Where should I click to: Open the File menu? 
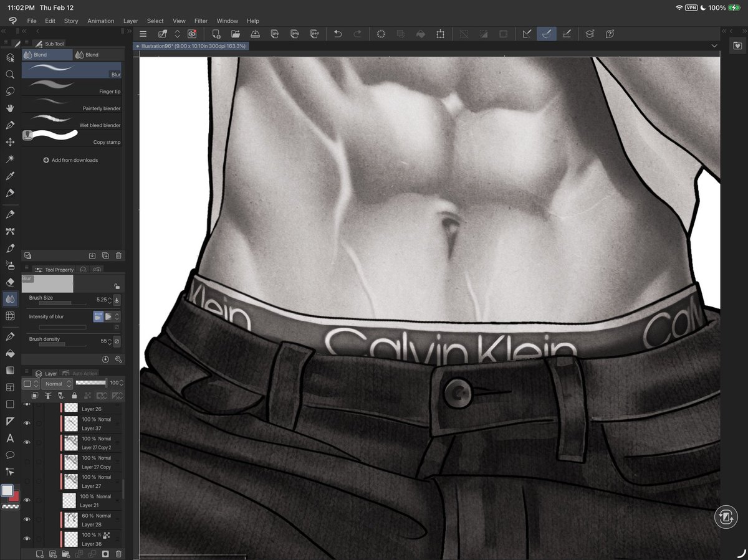coord(32,21)
